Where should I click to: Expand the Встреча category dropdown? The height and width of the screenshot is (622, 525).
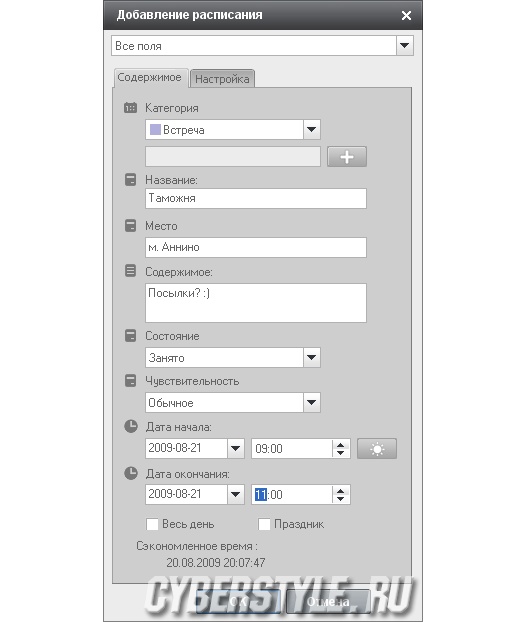point(312,129)
